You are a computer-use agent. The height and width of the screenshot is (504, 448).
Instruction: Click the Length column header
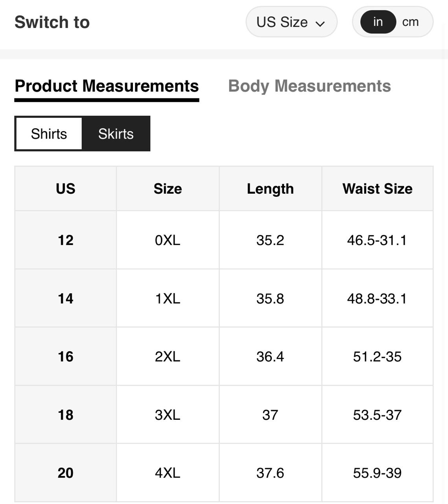[x=270, y=189]
